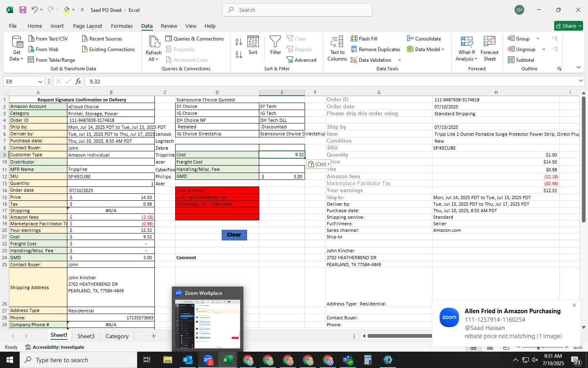This screenshot has width=588, height=368.
Task: Switch to the Home tab
Action: (35, 26)
